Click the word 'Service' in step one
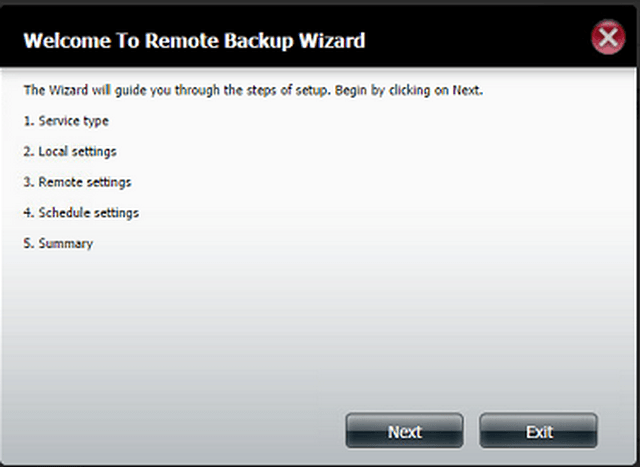The width and height of the screenshot is (640, 467). (53, 121)
